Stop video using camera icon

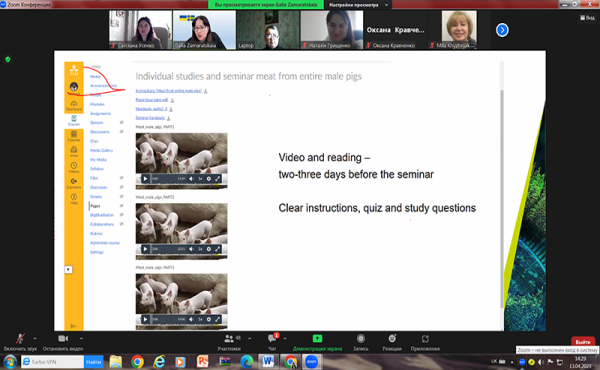pyautogui.click(x=63, y=339)
